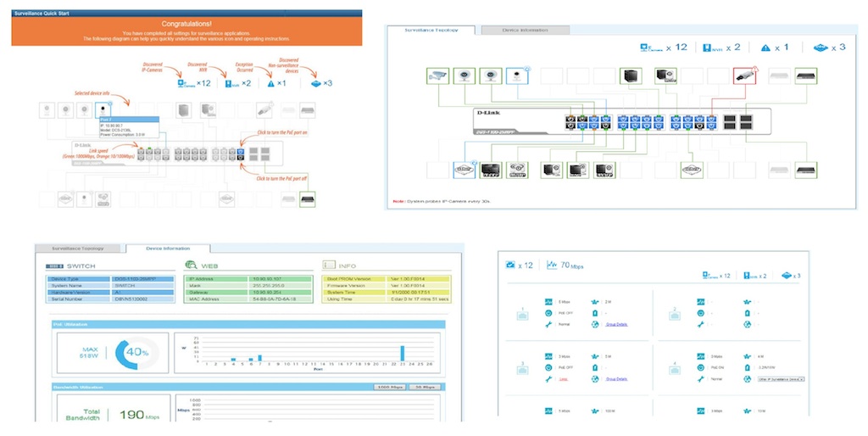Open the port 4 device type dropdown

[781, 379]
